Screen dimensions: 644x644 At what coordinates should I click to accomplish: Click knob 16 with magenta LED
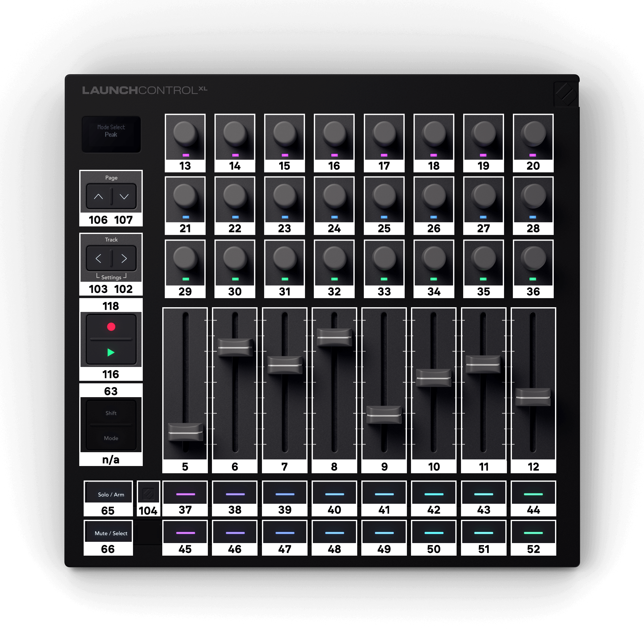point(334,133)
